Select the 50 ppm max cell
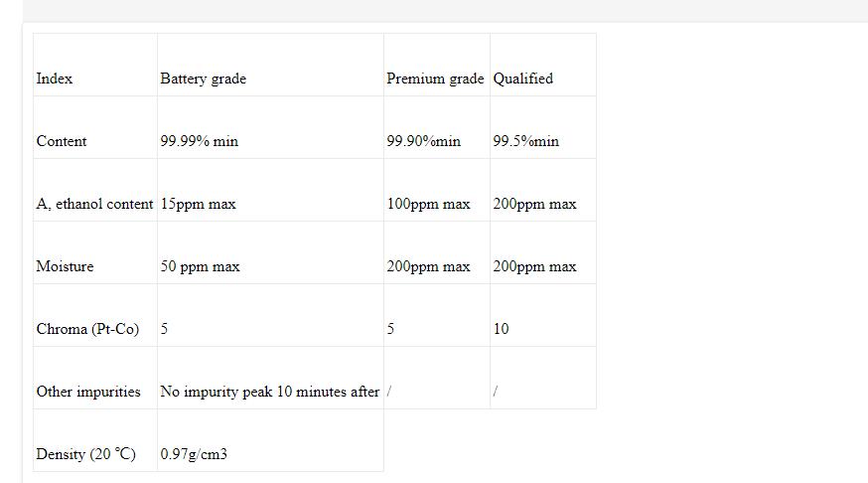The height and width of the screenshot is (483, 868). [x=200, y=266]
